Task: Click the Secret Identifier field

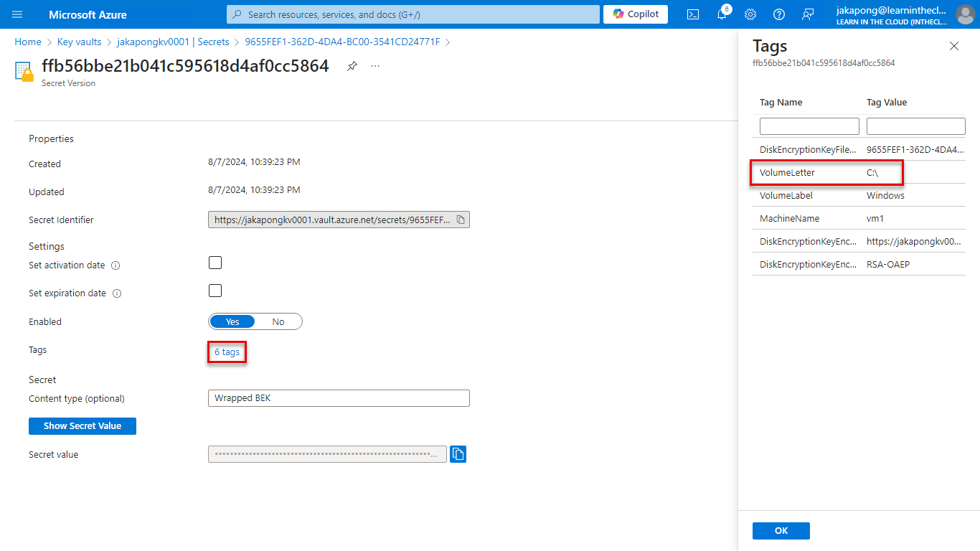Action: [x=339, y=220]
